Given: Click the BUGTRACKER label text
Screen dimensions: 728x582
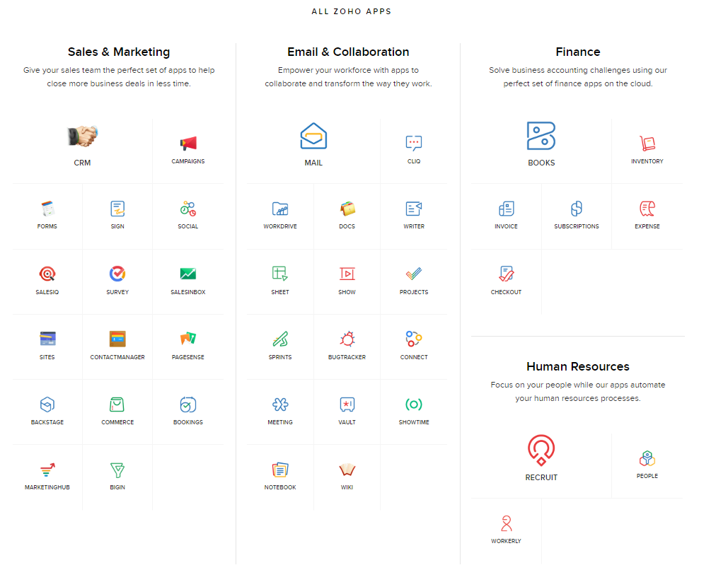Looking at the screenshot, I should (347, 357).
